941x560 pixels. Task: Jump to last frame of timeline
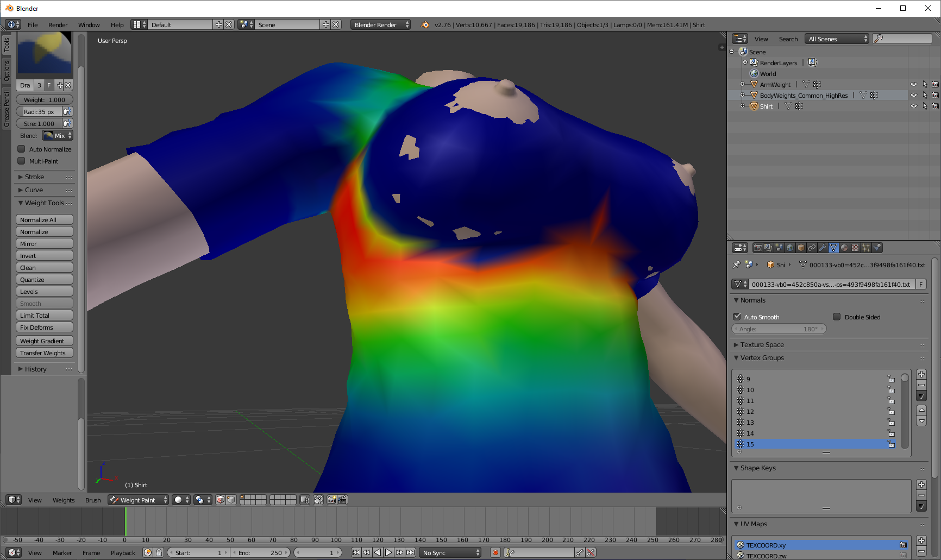411,552
